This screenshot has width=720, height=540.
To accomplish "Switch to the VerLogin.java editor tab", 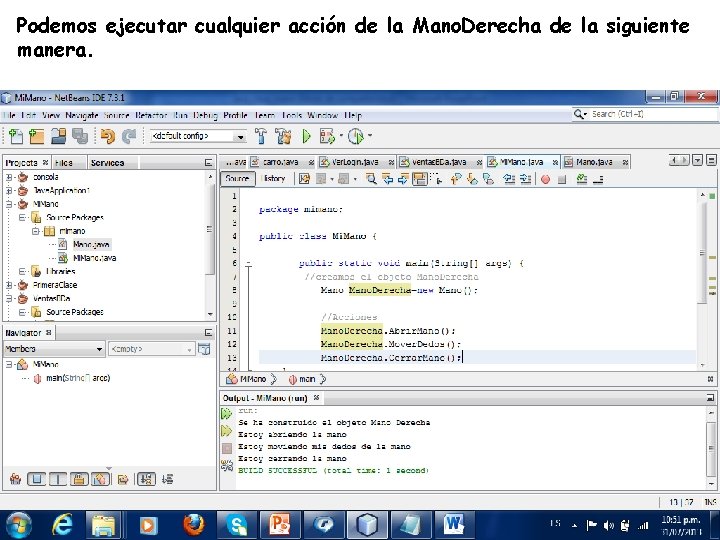I will 354,162.
